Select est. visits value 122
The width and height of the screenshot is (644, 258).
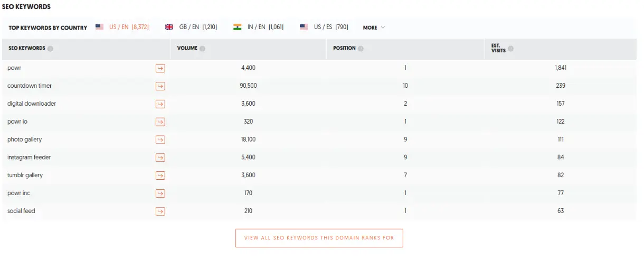[561, 122]
